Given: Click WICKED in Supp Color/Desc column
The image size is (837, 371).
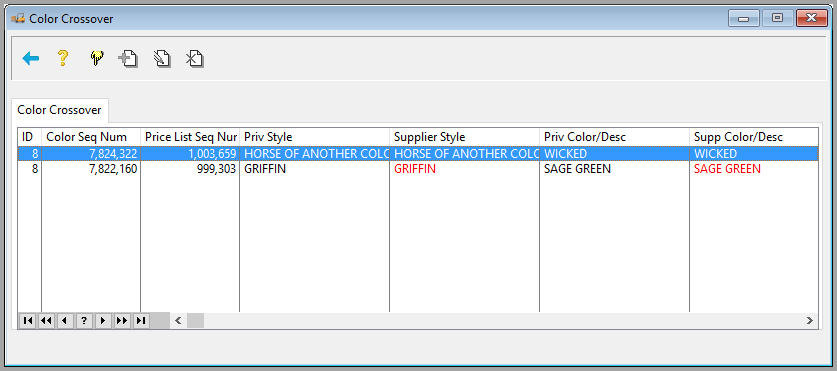Looking at the screenshot, I should pyautogui.click(x=753, y=154).
